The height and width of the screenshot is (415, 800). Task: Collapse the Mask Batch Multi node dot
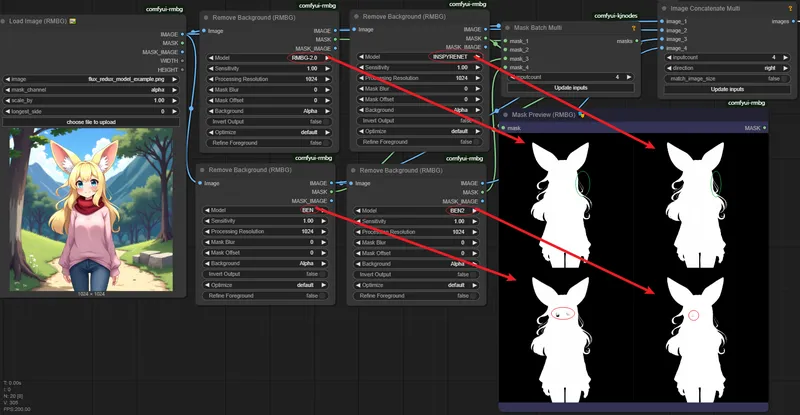tap(506, 28)
